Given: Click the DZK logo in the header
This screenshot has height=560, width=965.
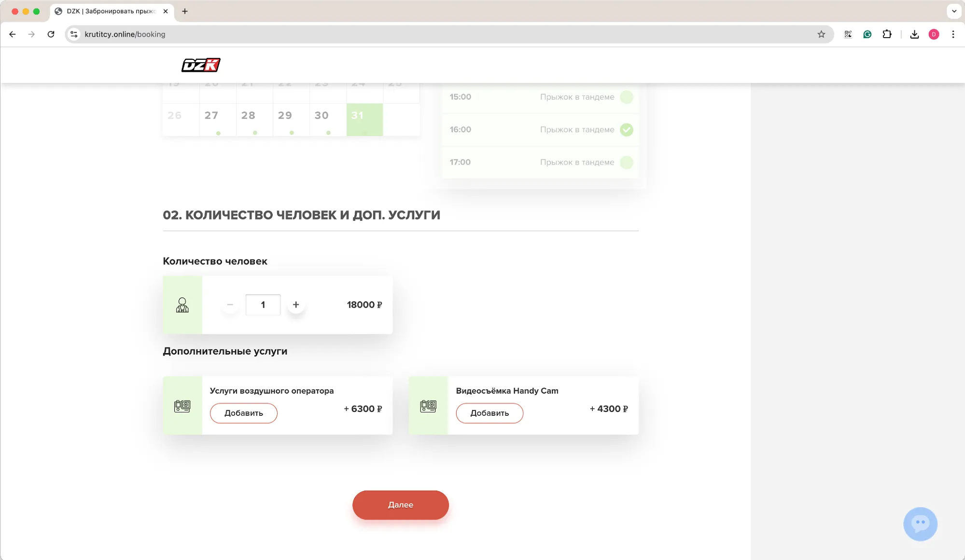Looking at the screenshot, I should (x=201, y=65).
